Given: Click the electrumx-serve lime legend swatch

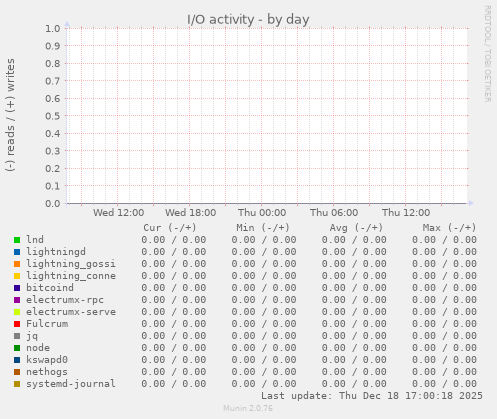Looking at the screenshot, I should click(x=17, y=312).
